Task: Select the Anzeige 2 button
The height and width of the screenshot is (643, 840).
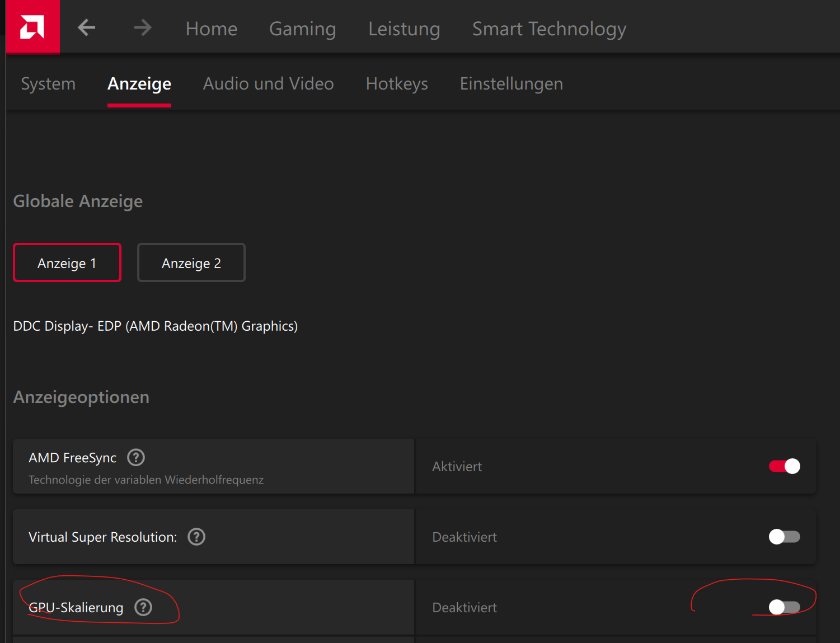Action: (191, 262)
